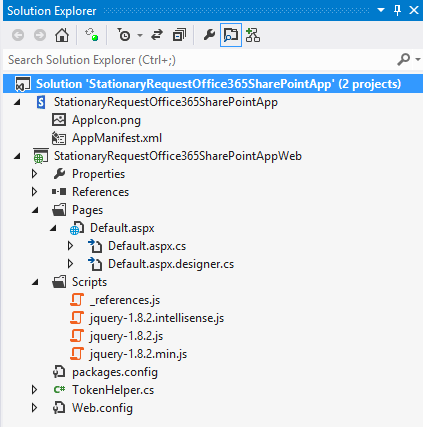Toggle the Auto Hide pin icon

click(x=397, y=10)
